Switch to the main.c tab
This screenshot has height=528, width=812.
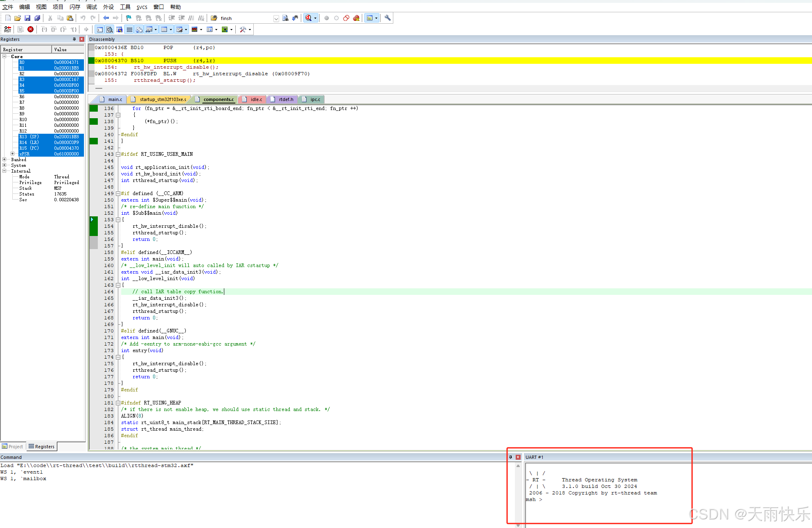coord(115,99)
